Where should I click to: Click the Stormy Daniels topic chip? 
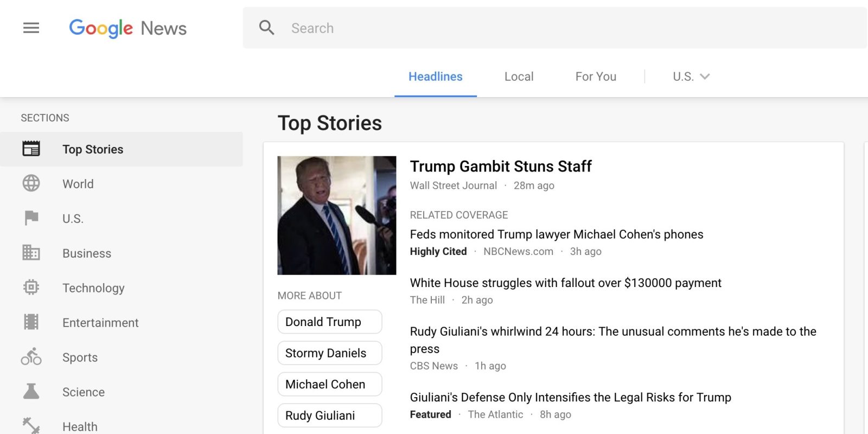(329, 353)
